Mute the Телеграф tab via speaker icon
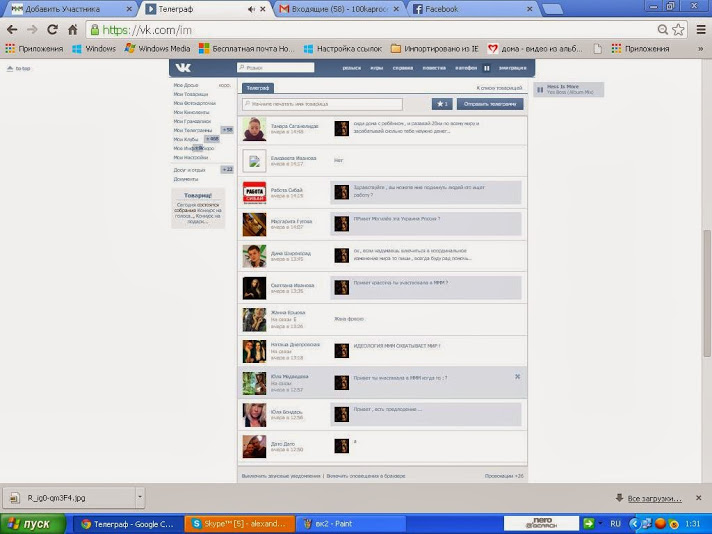This screenshot has width=712, height=534. (251, 9)
